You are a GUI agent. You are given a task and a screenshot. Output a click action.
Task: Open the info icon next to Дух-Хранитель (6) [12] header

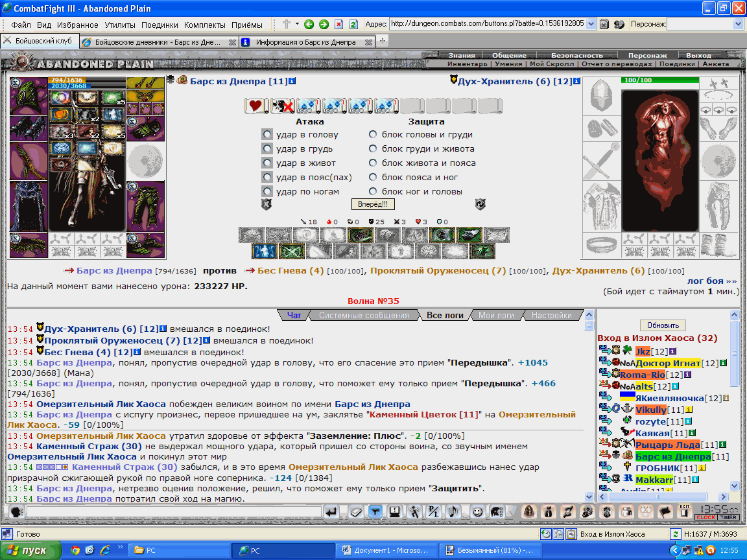click(x=576, y=81)
